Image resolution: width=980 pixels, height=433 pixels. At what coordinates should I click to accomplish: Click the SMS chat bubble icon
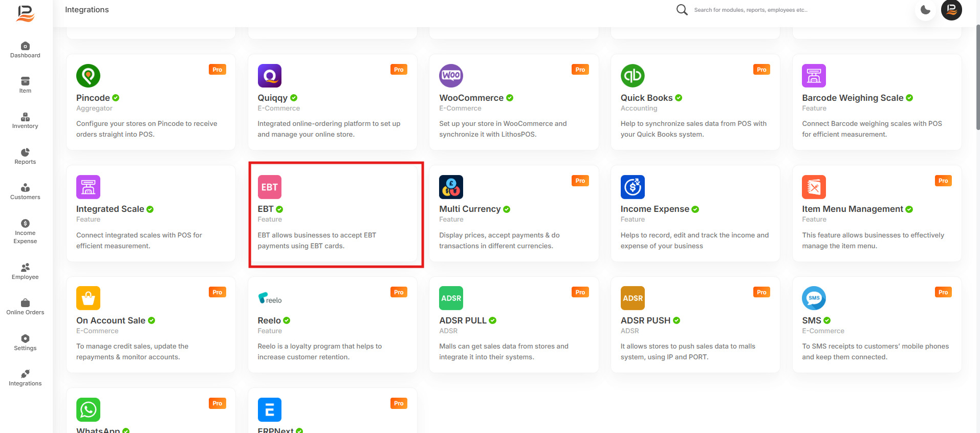click(814, 298)
